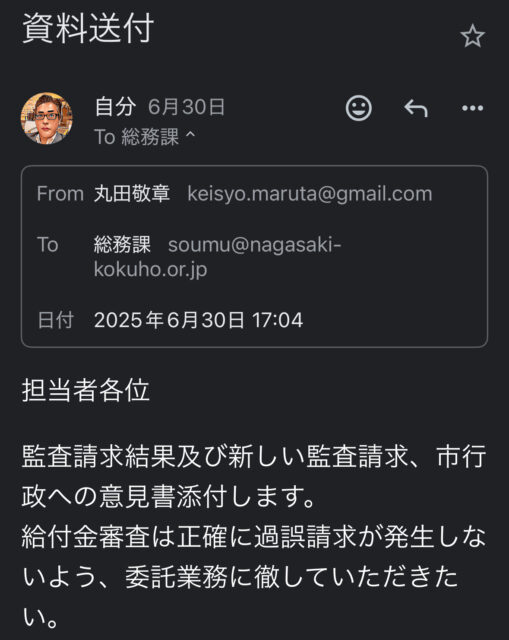Collapse recipient details via To 総務課 caret

point(144,137)
